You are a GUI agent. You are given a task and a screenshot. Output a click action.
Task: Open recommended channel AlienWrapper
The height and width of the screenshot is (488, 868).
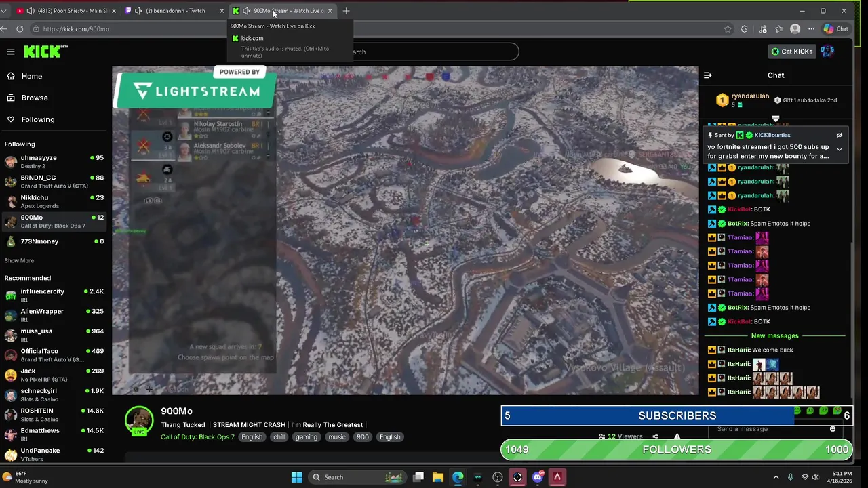pyautogui.click(x=54, y=315)
